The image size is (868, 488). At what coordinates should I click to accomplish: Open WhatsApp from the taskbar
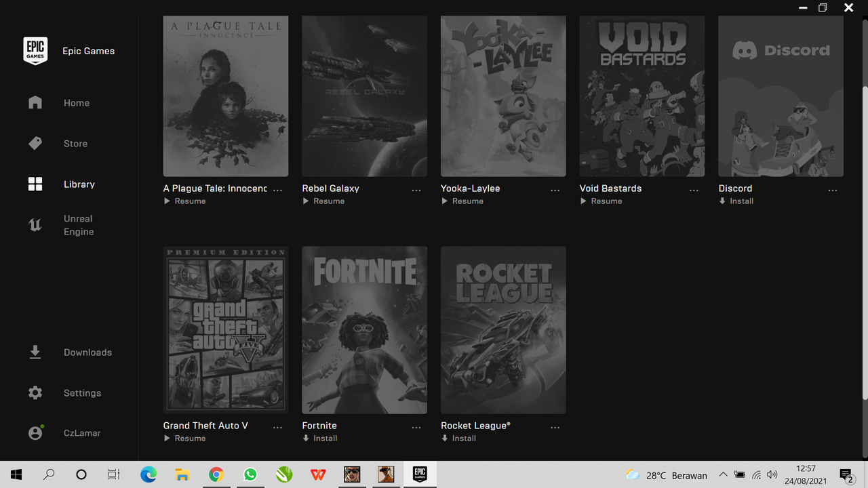tap(250, 474)
